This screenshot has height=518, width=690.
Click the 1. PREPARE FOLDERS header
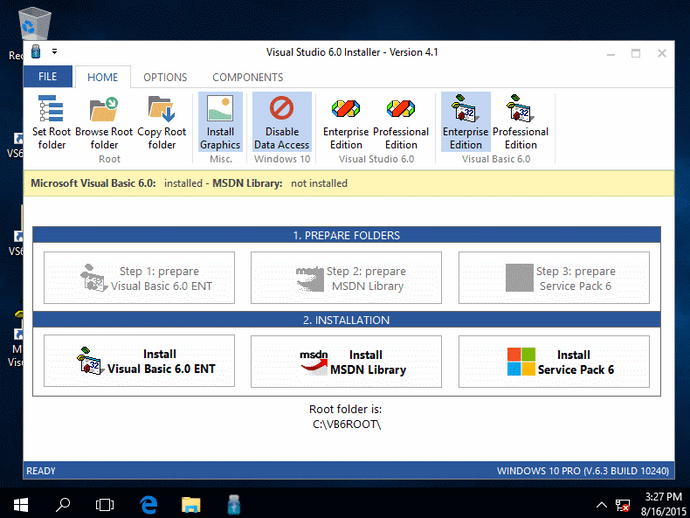tap(346, 235)
